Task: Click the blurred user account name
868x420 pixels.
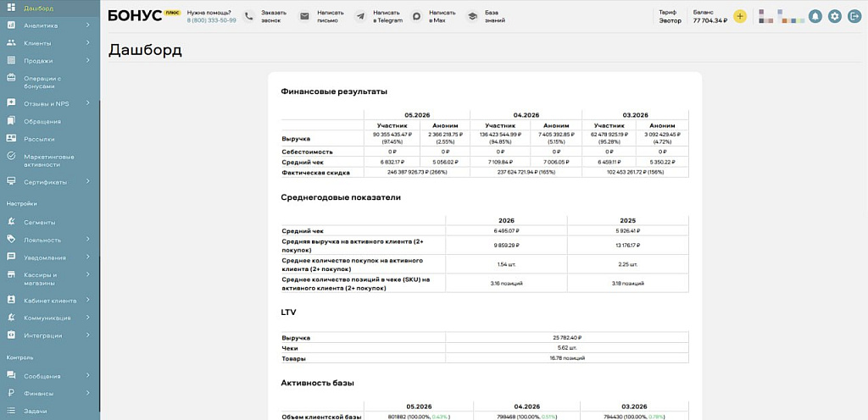Action: 782,16
